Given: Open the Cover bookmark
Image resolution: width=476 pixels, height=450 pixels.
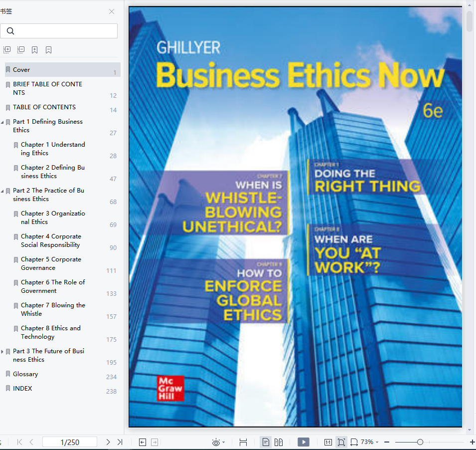Looking at the screenshot, I should tap(62, 69).
